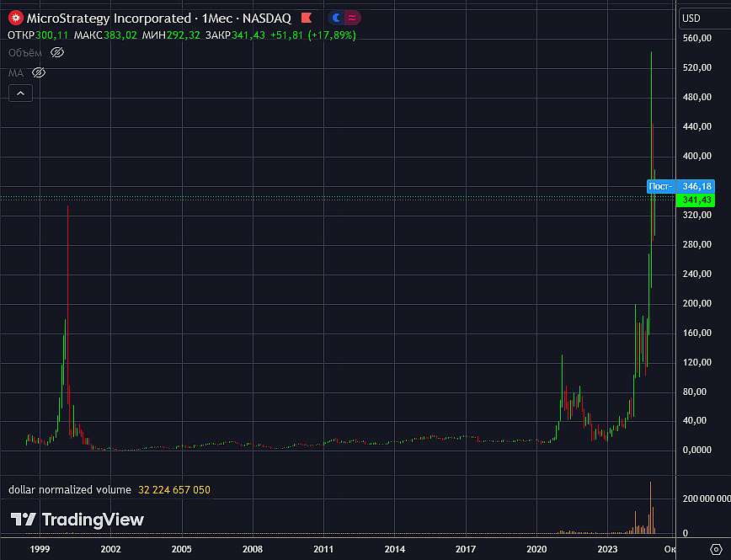Click the 2011 label on time axis

pos(323,549)
